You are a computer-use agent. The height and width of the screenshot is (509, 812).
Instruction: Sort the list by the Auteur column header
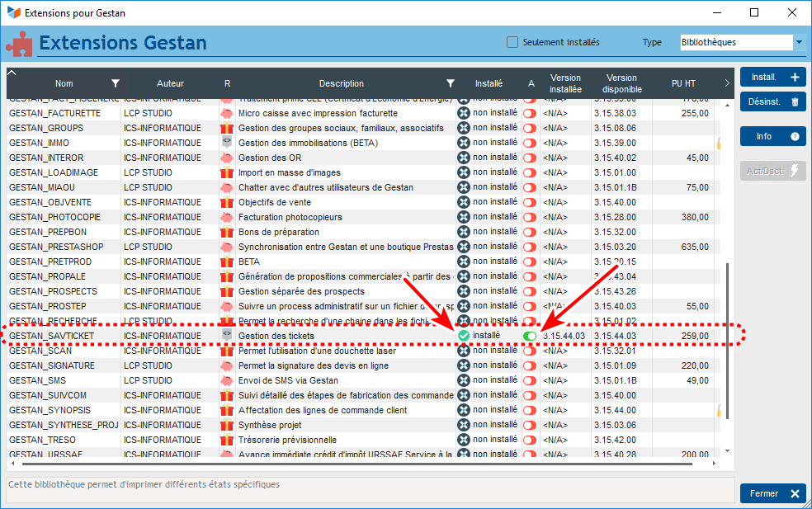(x=170, y=83)
